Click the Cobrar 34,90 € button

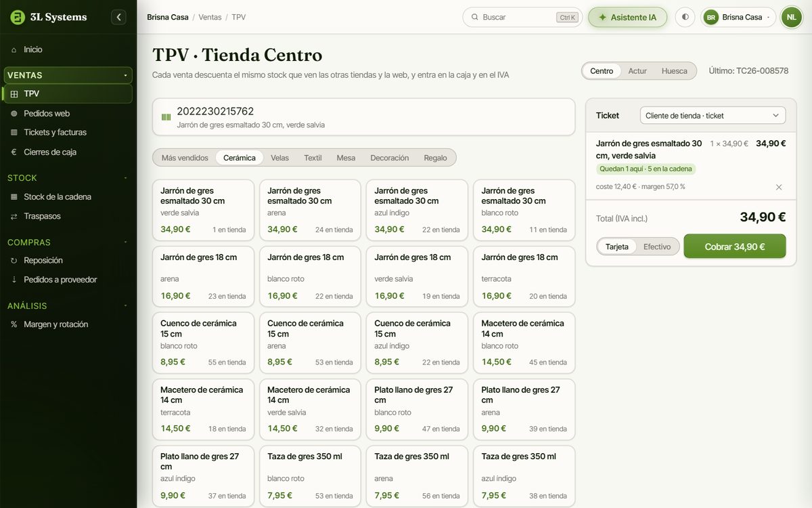click(735, 247)
